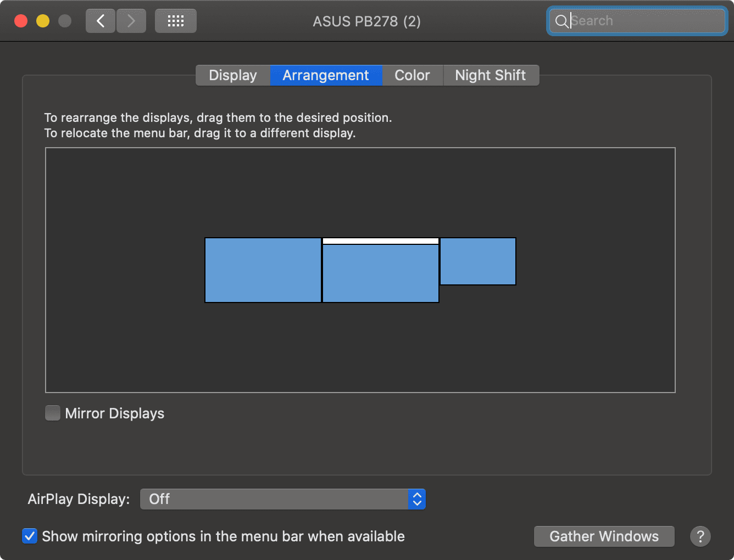Close the ASUS PB278 preferences window
Viewport: 734px width, 560px height.
click(x=21, y=21)
